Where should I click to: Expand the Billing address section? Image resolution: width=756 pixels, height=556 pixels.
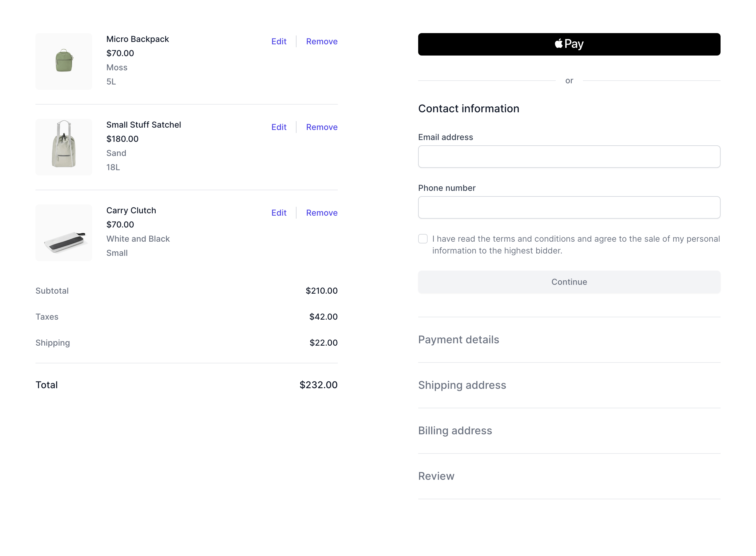tap(454, 430)
